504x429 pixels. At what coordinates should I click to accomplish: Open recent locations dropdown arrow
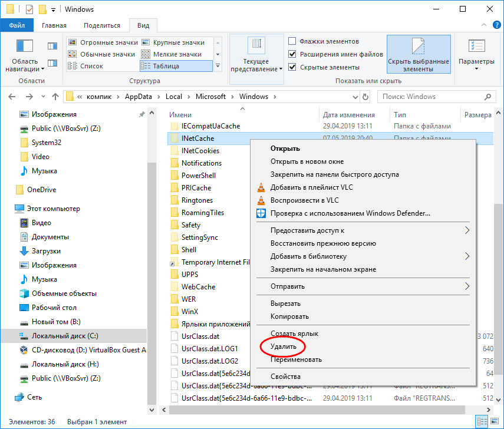pyautogui.click(x=44, y=97)
